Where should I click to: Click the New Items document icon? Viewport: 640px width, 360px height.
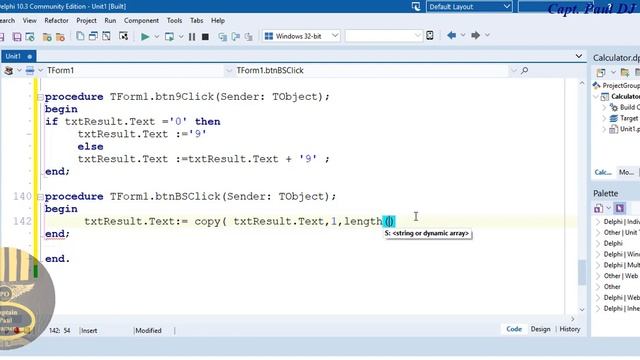(x=80, y=36)
